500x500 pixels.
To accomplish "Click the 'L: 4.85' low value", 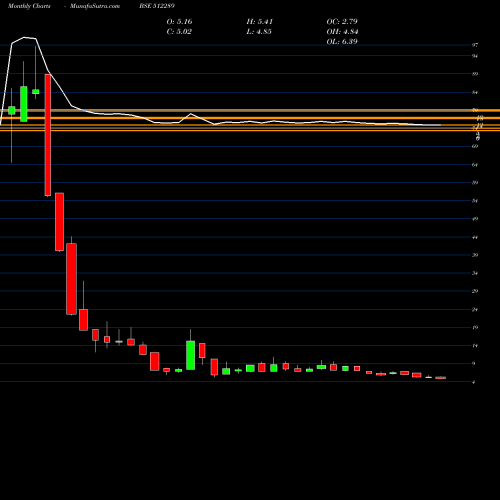I will [x=259, y=32].
